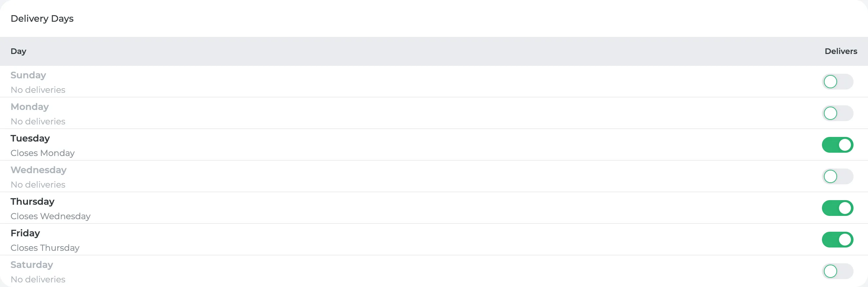Click the Closes Wednesday subtitle

click(51, 216)
